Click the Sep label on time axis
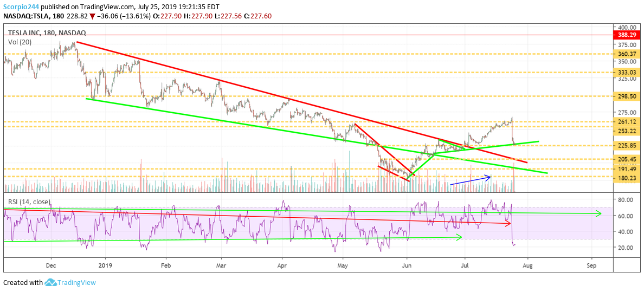 [591, 266]
